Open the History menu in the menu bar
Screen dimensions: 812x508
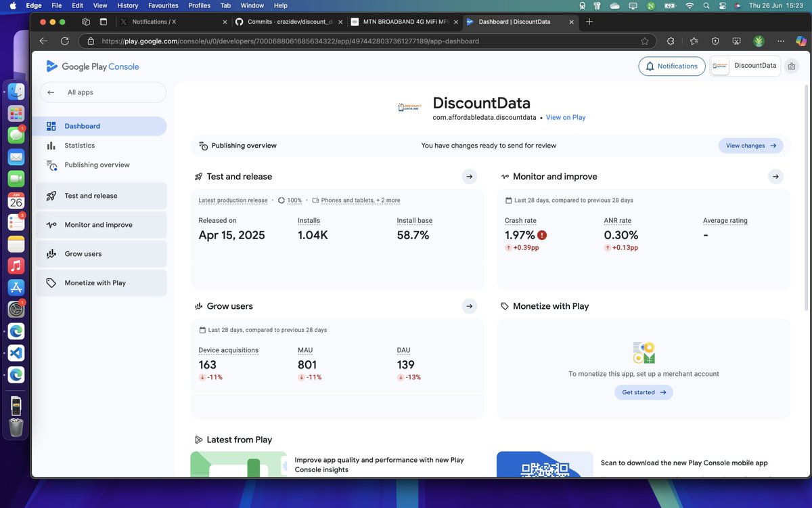[127, 5]
